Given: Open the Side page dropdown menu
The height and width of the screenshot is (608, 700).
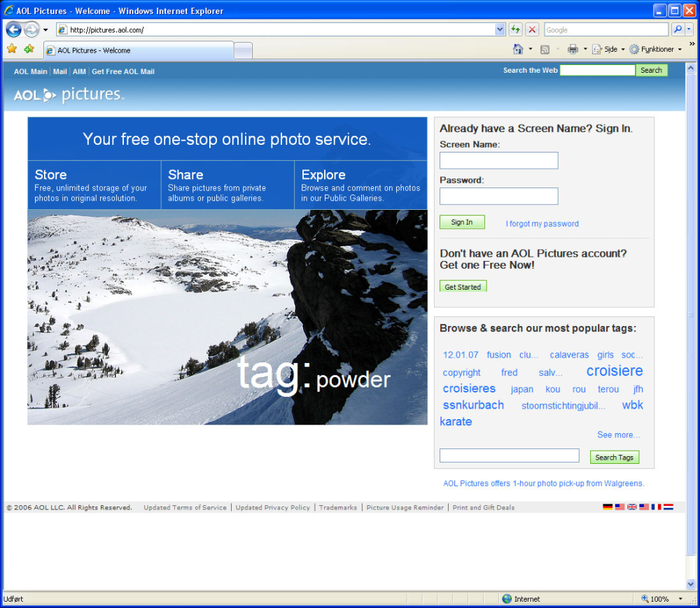Looking at the screenshot, I should pos(608,49).
